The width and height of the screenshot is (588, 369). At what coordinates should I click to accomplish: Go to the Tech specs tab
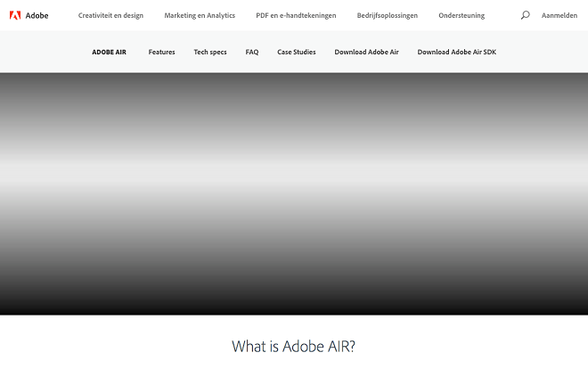tap(210, 52)
